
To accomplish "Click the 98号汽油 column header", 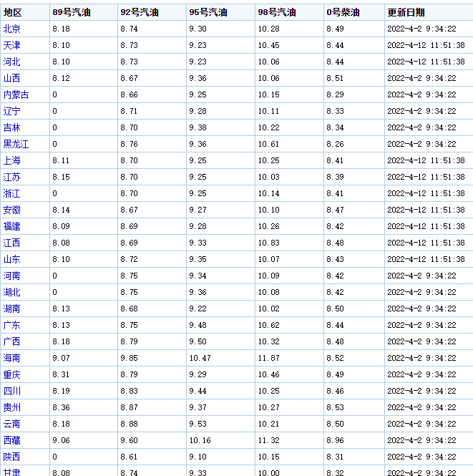I will pos(277,12).
